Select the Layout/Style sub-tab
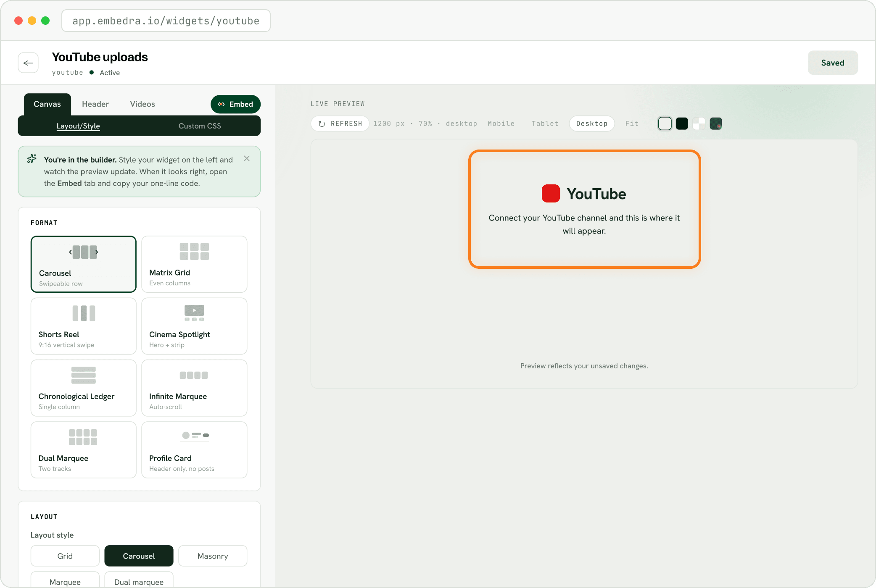The height and width of the screenshot is (588, 876). click(78, 126)
